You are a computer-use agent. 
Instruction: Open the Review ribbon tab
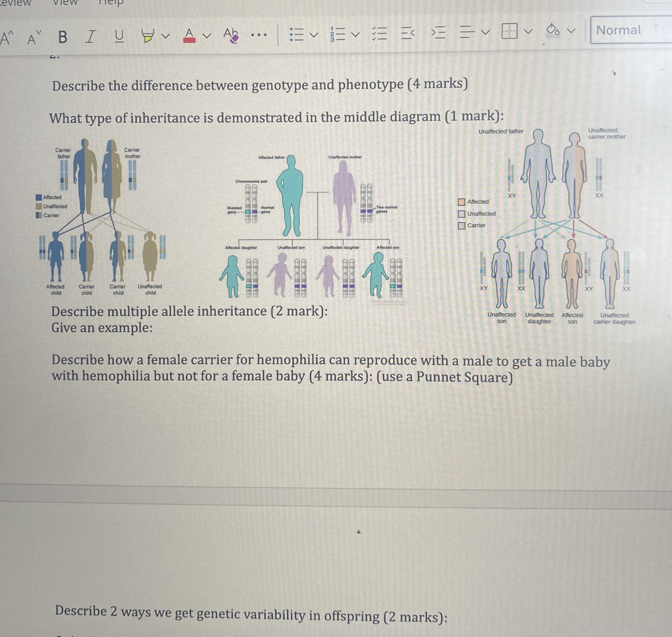coord(15,3)
